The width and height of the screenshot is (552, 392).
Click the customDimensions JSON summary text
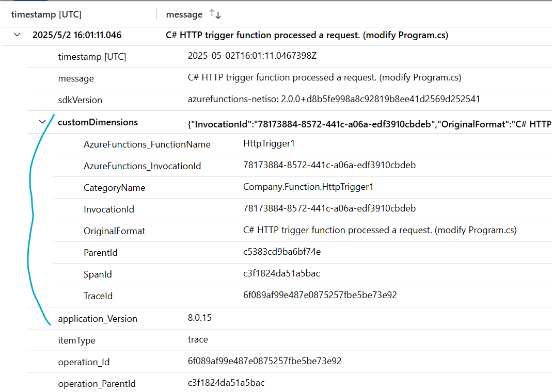click(x=369, y=124)
